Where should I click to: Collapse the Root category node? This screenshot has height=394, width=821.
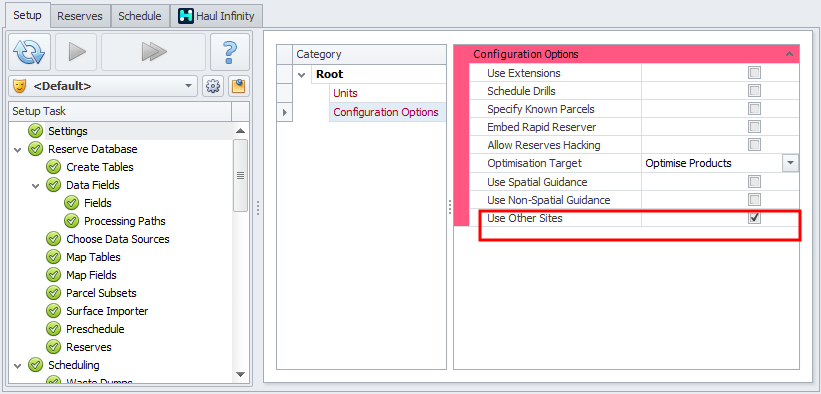click(x=302, y=74)
